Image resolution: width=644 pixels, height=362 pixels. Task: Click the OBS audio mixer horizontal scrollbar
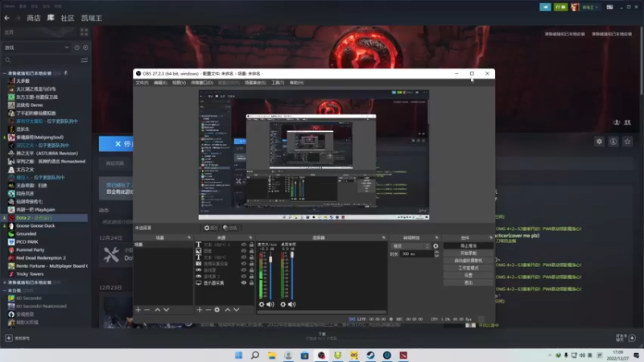321,313
